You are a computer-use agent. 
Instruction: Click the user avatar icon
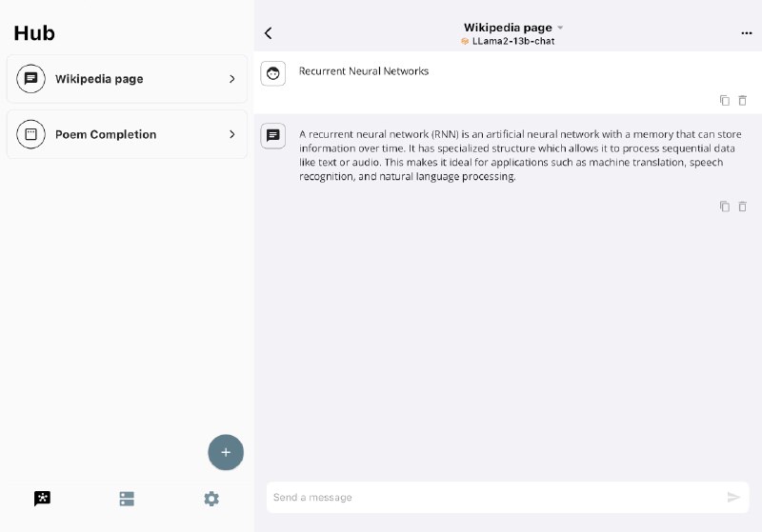coord(273,73)
